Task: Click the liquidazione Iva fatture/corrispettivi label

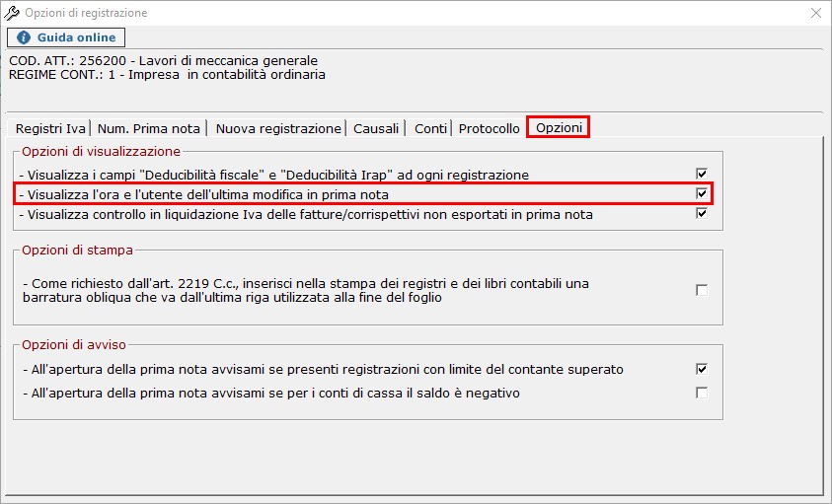Action: [x=306, y=214]
